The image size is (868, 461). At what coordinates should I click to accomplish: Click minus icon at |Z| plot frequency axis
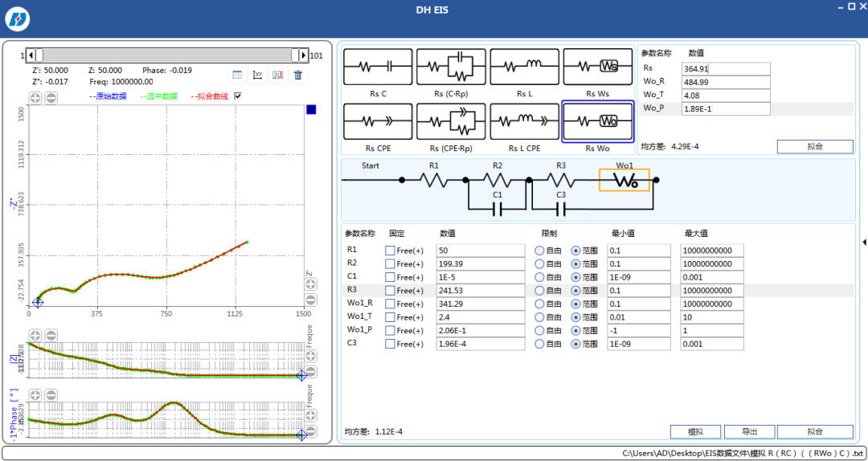coord(311,371)
